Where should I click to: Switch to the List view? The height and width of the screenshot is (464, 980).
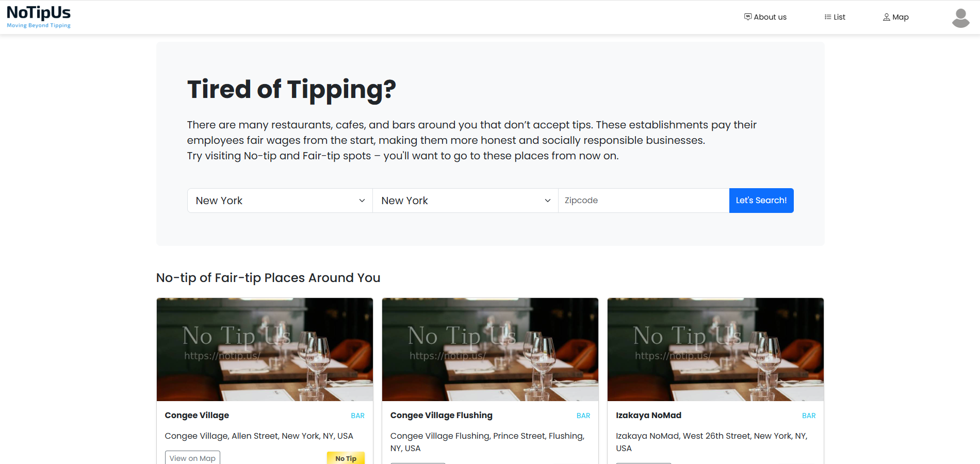tap(835, 17)
